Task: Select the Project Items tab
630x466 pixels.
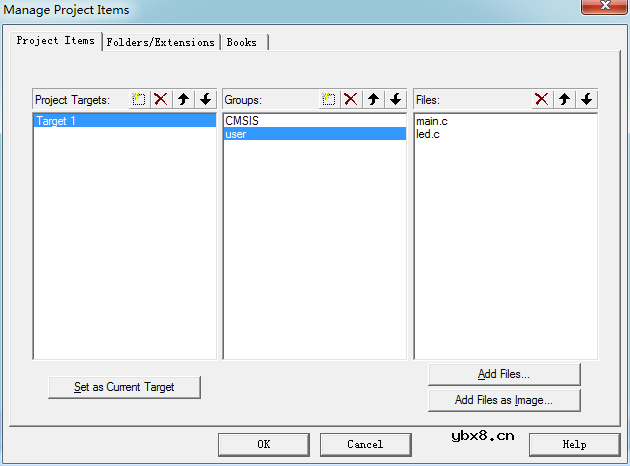Action: (56, 41)
